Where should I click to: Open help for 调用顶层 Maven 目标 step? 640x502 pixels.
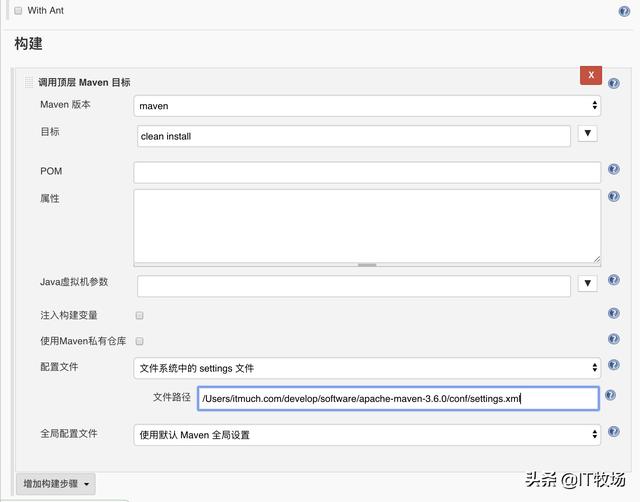tap(613, 83)
